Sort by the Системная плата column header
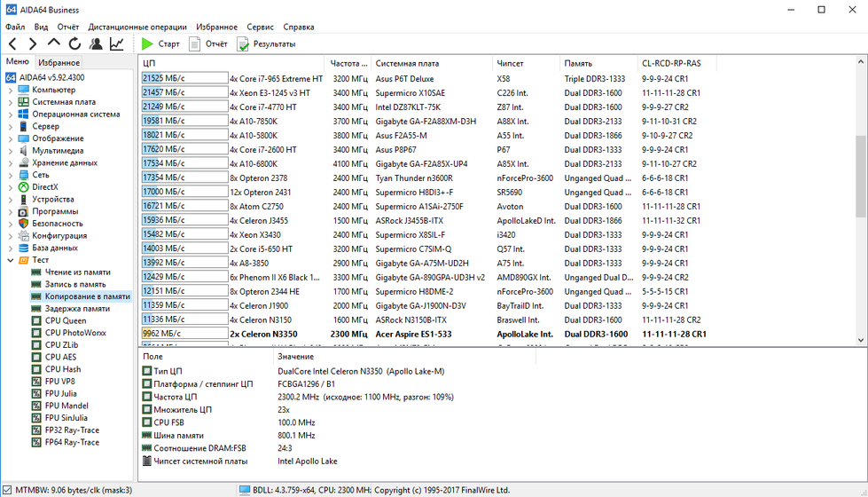868x497 pixels. point(407,64)
